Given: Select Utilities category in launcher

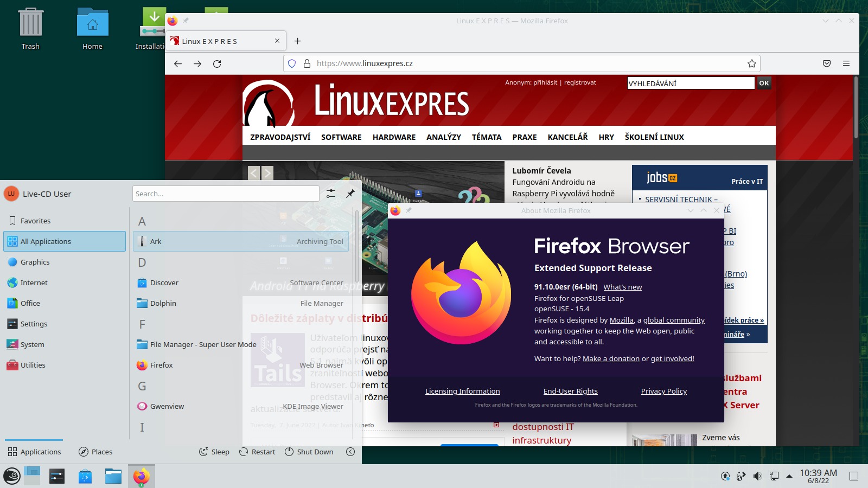Looking at the screenshot, I should (x=65, y=365).
